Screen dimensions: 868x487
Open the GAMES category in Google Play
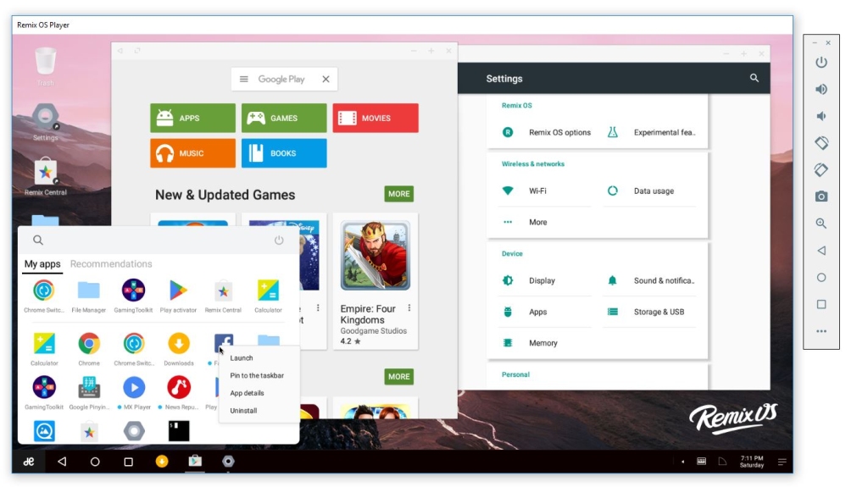coord(284,118)
